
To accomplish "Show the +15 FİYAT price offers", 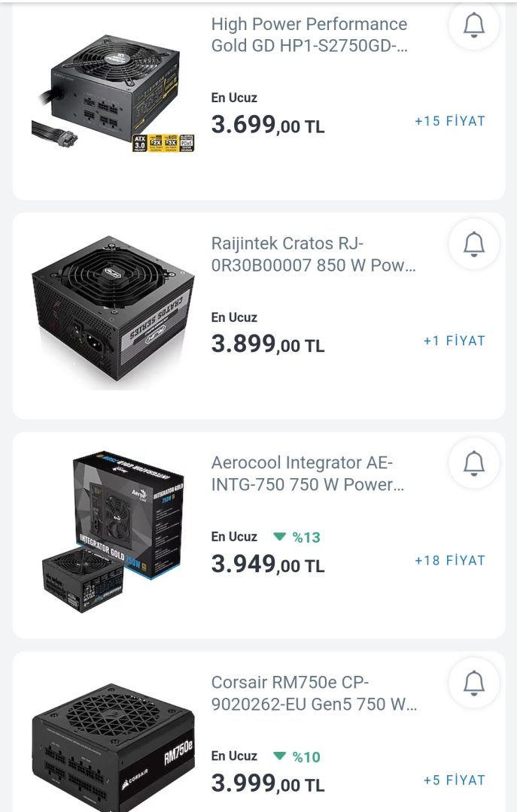I will (450, 121).
